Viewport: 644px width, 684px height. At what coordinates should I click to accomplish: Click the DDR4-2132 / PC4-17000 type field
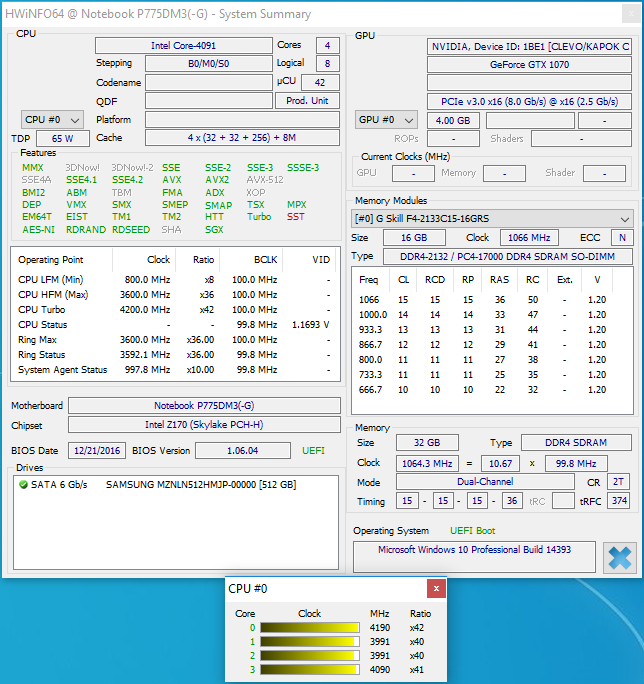click(508, 256)
